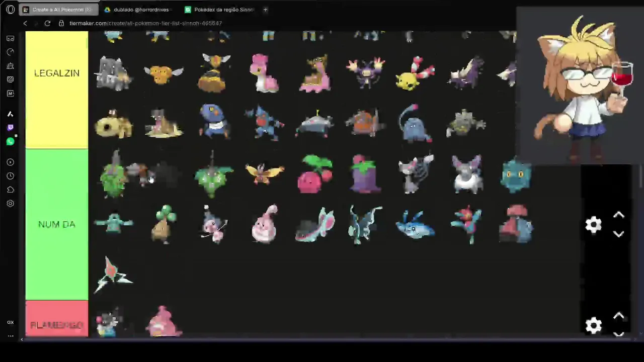
Task: Click the red FLAMENGO tier label
Action: click(x=57, y=319)
